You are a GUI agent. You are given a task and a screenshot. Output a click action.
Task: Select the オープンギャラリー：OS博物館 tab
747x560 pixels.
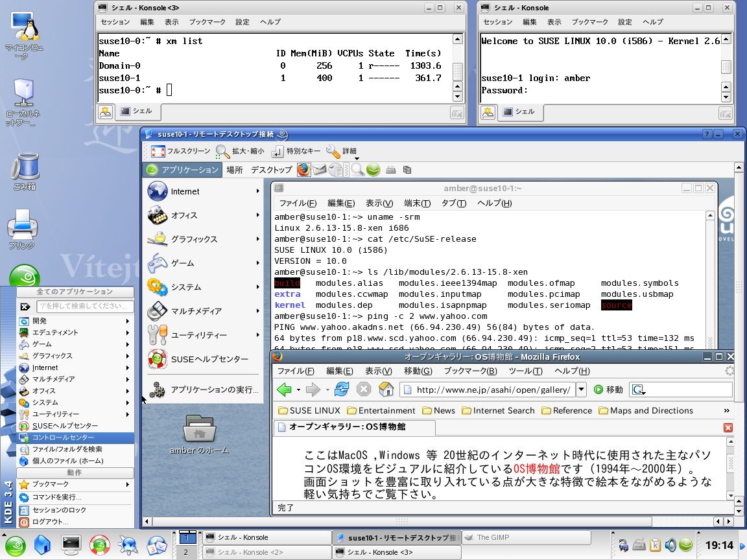tap(355, 427)
